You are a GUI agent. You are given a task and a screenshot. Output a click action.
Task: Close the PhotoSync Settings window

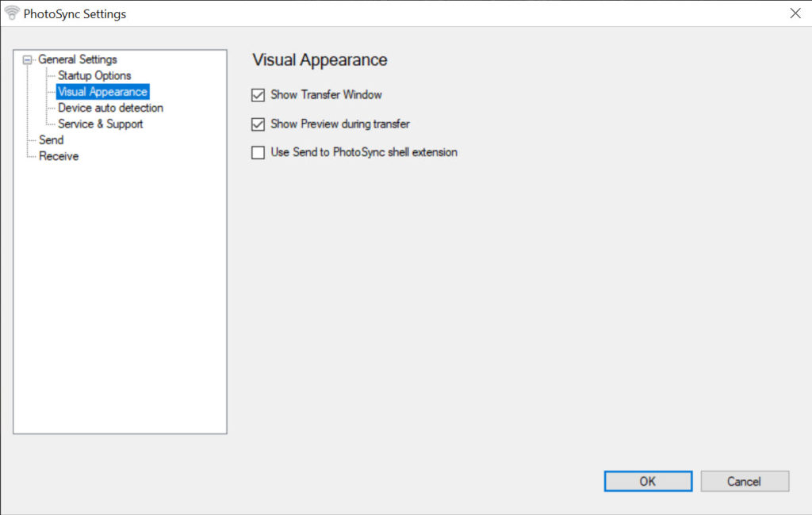[x=795, y=13]
